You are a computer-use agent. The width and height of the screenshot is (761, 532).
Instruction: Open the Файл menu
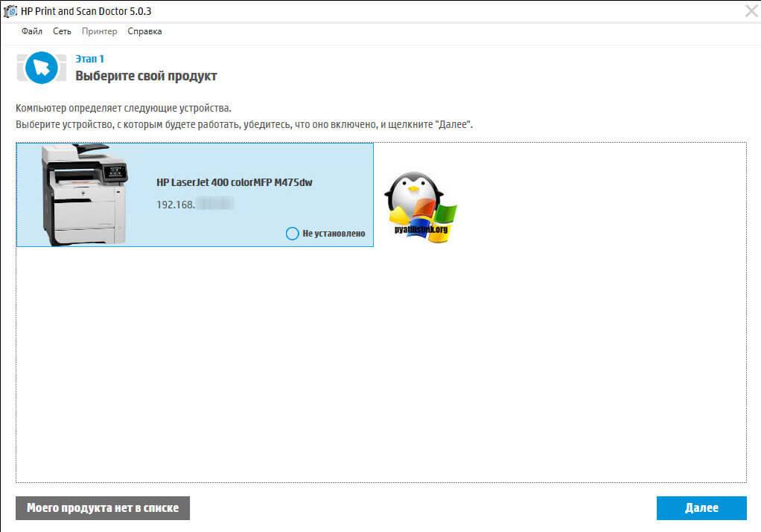tap(32, 31)
